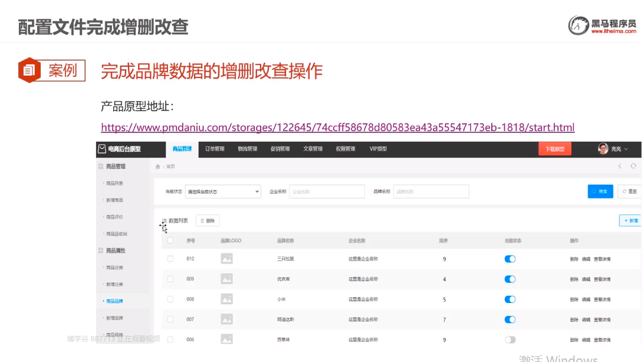Switch to the 商品管理 top tab

pos(182,149)
